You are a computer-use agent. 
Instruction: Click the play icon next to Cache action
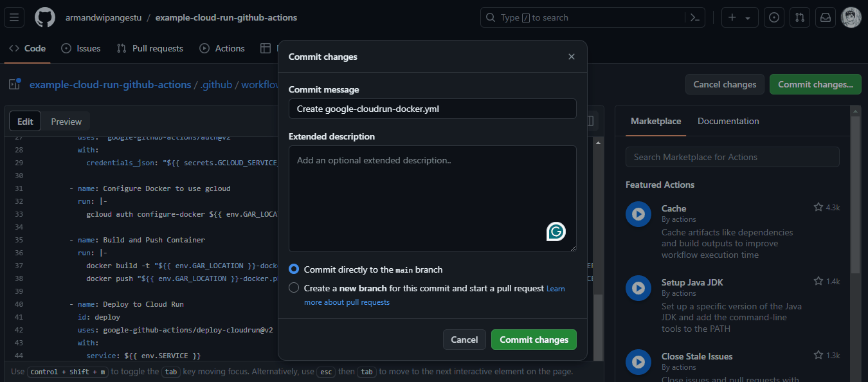coord(638,214)
